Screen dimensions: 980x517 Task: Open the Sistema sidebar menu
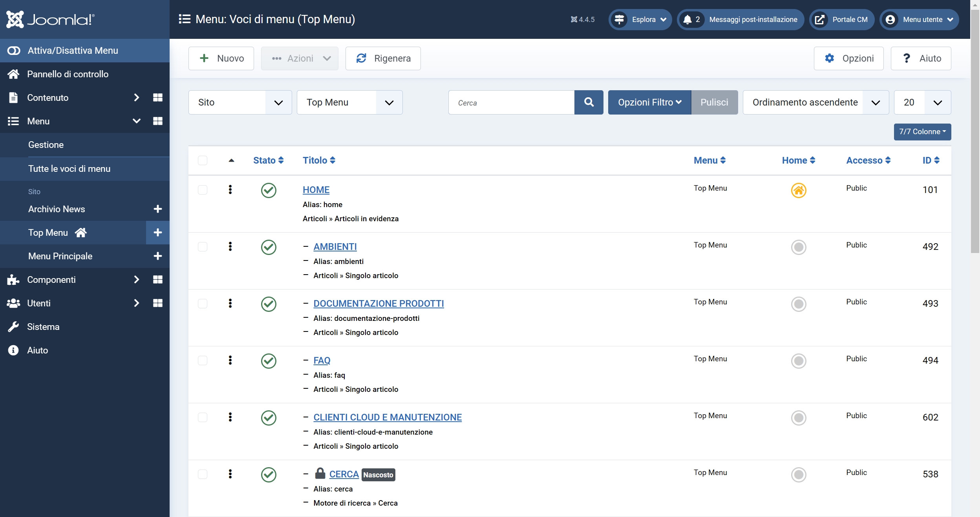click(x=43, y=327)
